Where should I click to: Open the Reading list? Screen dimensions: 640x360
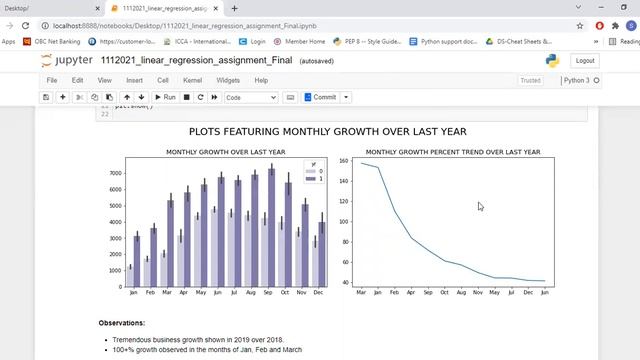624,41
